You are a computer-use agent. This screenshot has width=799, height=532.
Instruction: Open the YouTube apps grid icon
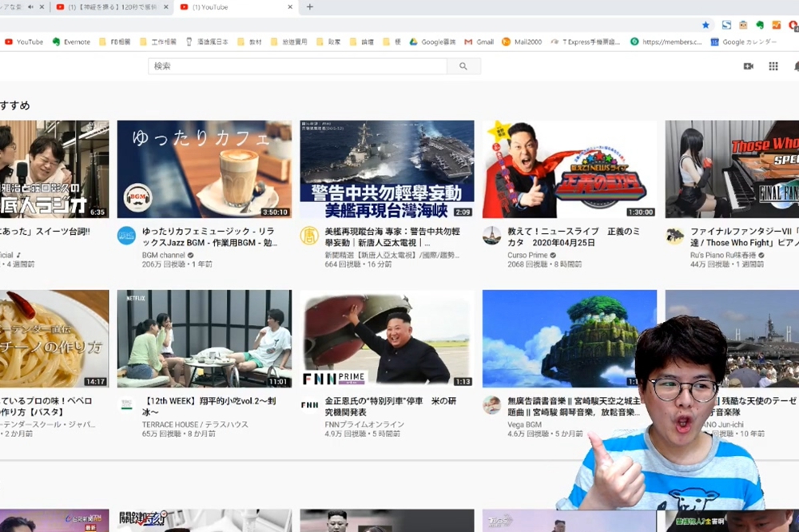pos(773,66)
